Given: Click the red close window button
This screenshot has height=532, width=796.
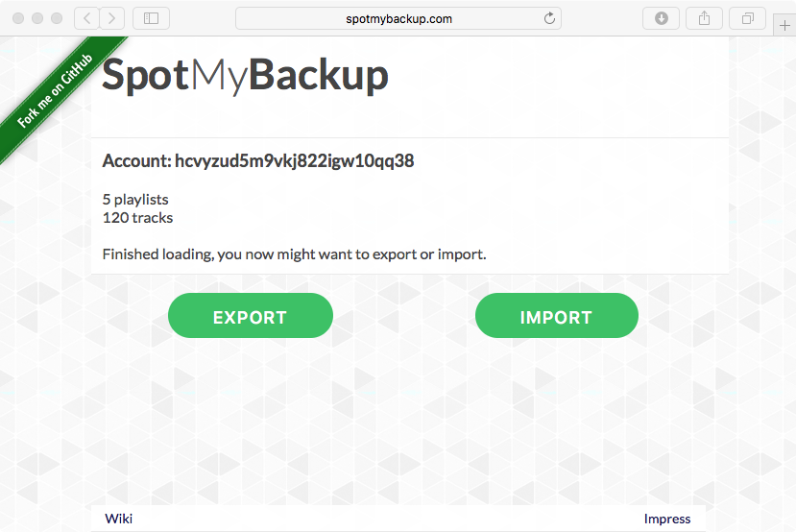Looking at the screenshot, I should [18, 18].
